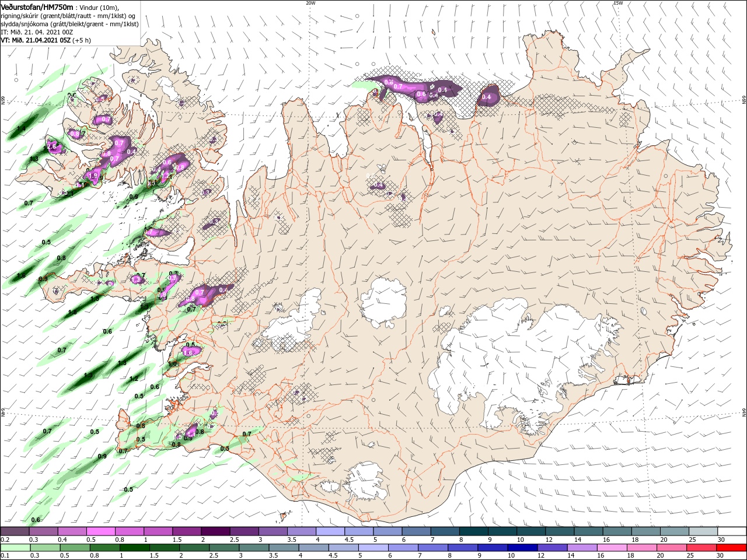
Task: Click the 1.9 precipitation value in the Westfjords
Action: pos(92,176)
